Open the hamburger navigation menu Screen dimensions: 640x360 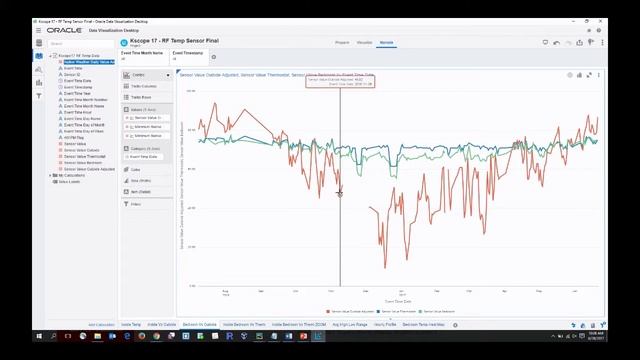click(38, 31)
